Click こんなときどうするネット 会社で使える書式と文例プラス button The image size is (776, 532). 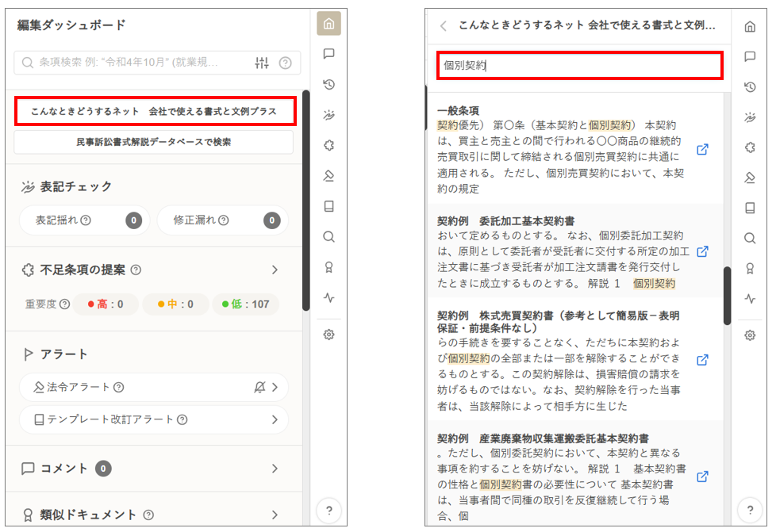point(154,112)
